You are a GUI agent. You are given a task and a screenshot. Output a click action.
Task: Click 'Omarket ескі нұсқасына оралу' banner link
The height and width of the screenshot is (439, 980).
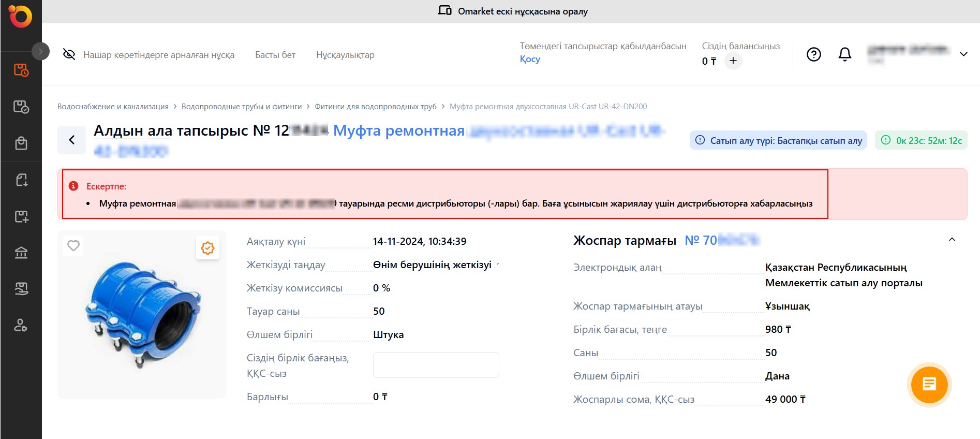click(x=523, y=11)
